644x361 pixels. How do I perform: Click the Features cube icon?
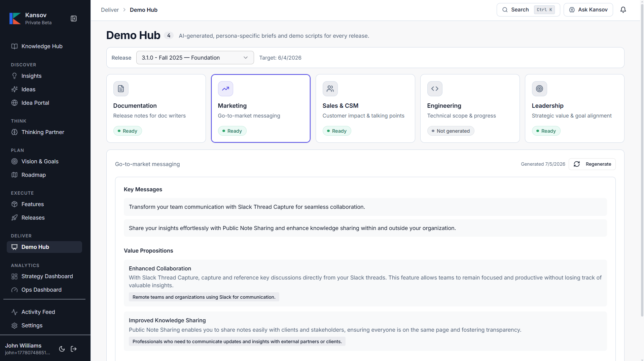[14, 204]
